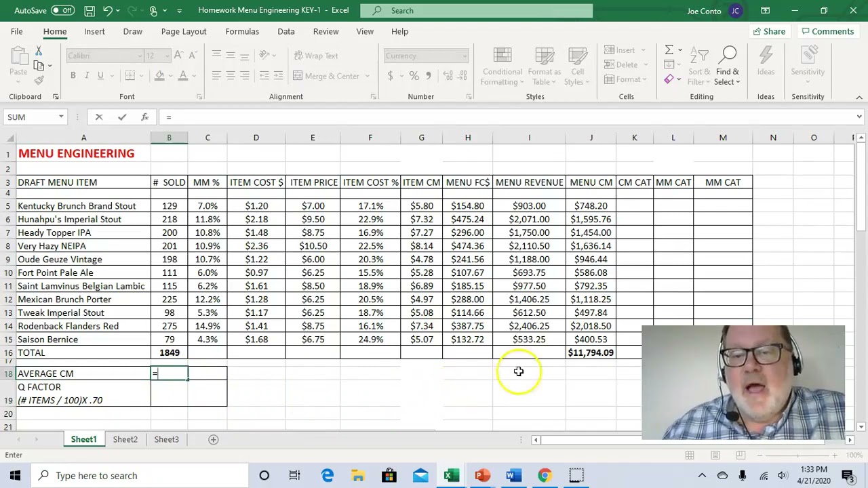Open Google Chrome from the taskbar

coord(545,475)
